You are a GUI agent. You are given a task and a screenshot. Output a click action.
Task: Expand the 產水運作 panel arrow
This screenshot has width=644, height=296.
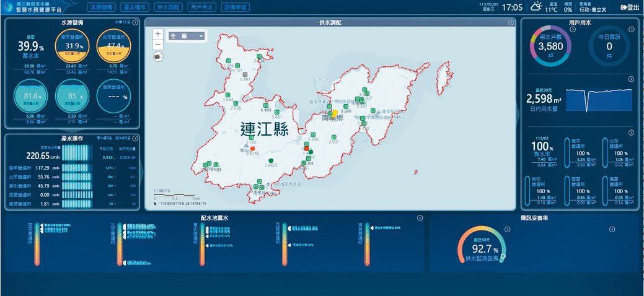pyautogui.click(x=135, y=138)
